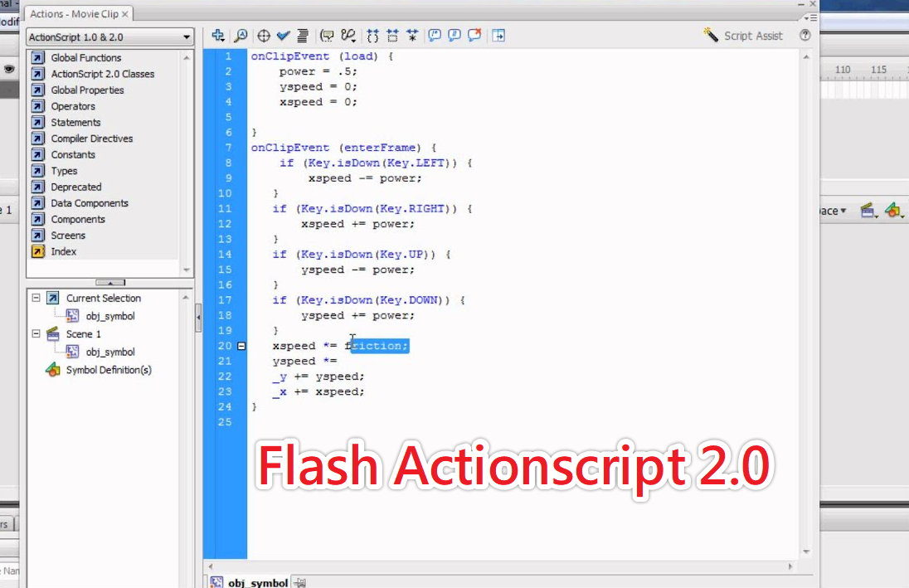The width and height of the screenshot is (909, 588).
Task: Apply a line comment using the toolbar
Action: point(454,36)
